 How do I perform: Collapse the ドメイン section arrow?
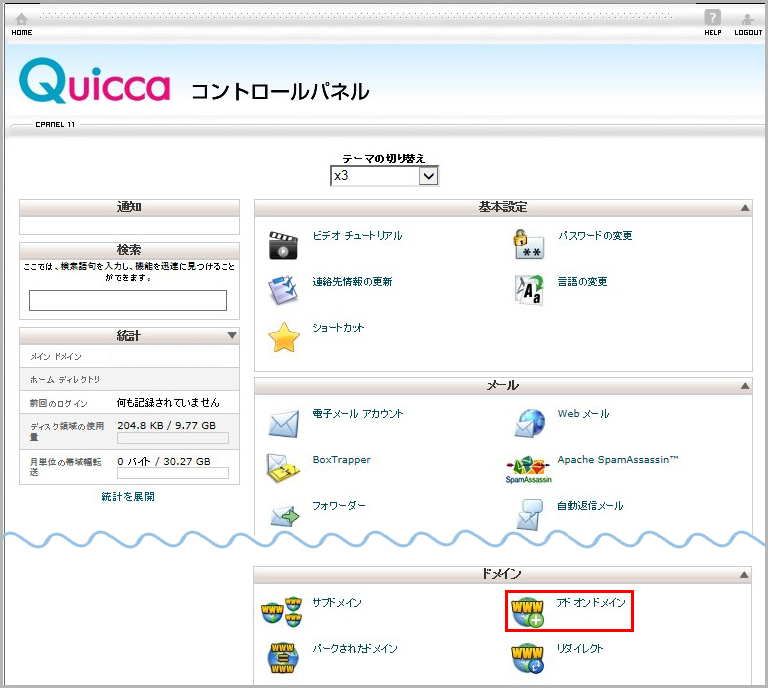coord(744,575)
